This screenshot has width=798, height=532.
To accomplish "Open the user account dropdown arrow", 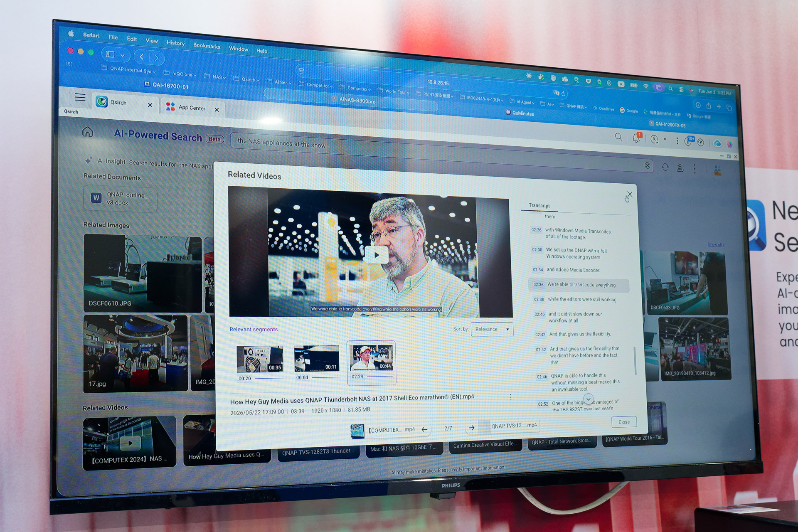I will 665,140.
